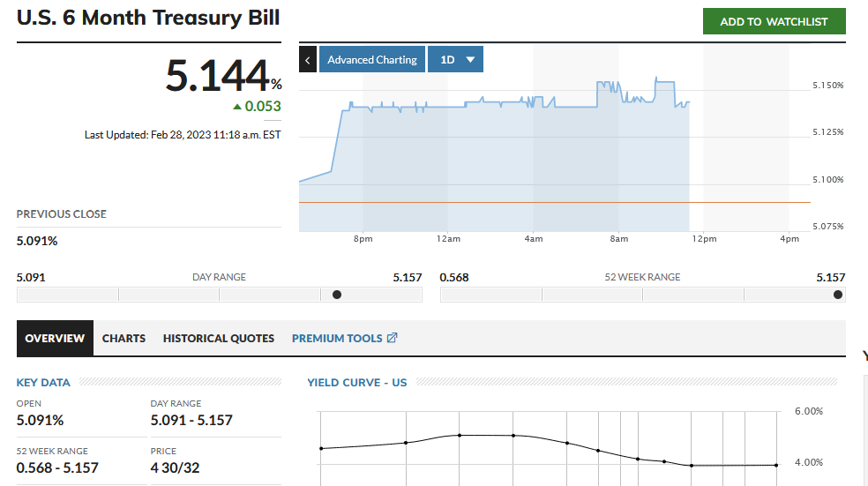Click the 52 Week Range slider marker
Screen dimensions: 868x486
click(x=837, y=295)
